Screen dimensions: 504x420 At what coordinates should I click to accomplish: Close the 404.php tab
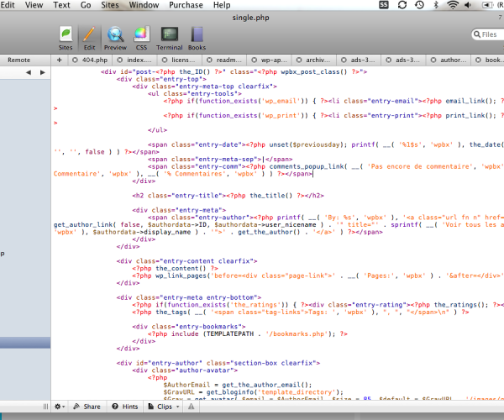(75, 60)
